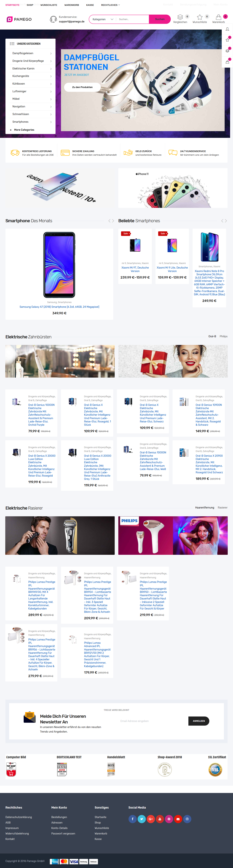Click the email envelope social media icon
The image size is (233, 868).
(178, 819)
